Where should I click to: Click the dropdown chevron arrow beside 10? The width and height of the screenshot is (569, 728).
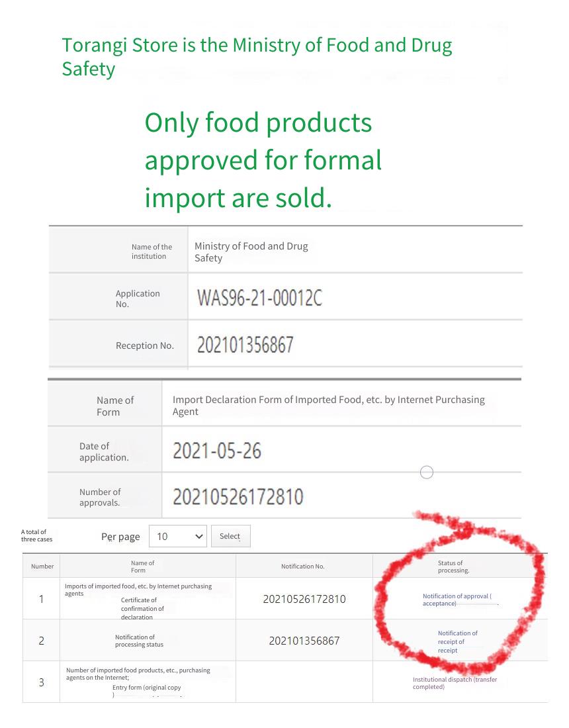[199, 537]
